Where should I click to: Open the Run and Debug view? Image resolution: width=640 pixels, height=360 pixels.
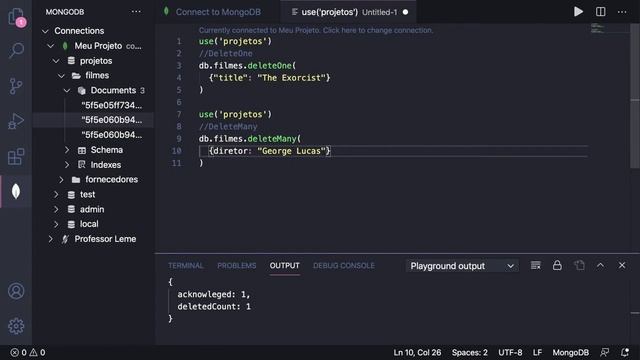(x=16, y=122)
